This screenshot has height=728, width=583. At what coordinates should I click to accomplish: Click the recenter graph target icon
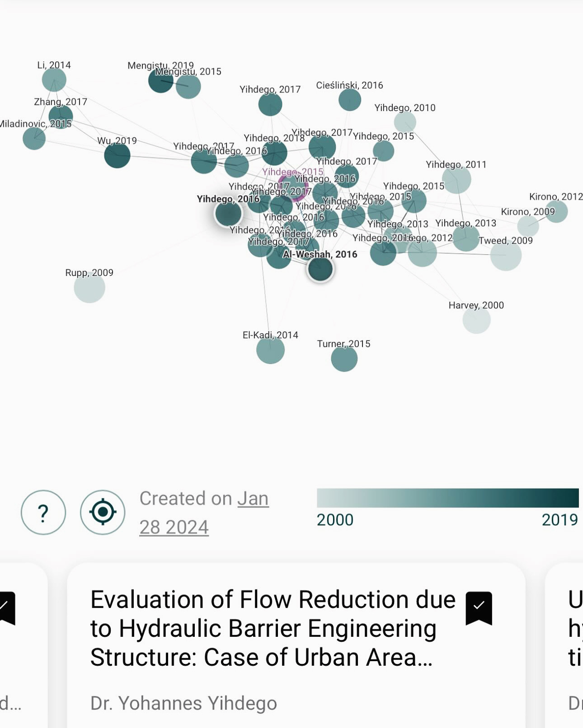point(103,513)
